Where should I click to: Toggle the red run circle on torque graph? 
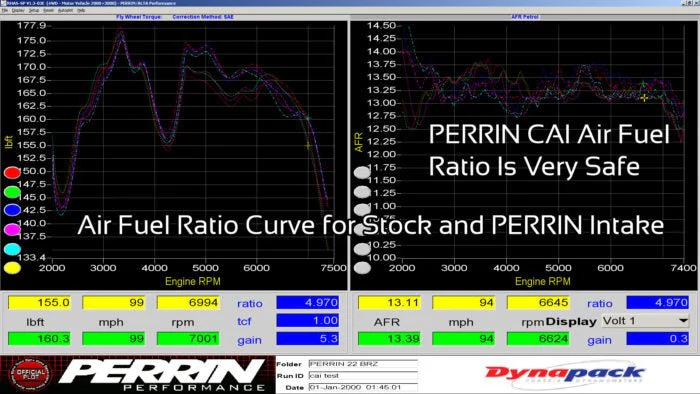coord(12,173)
